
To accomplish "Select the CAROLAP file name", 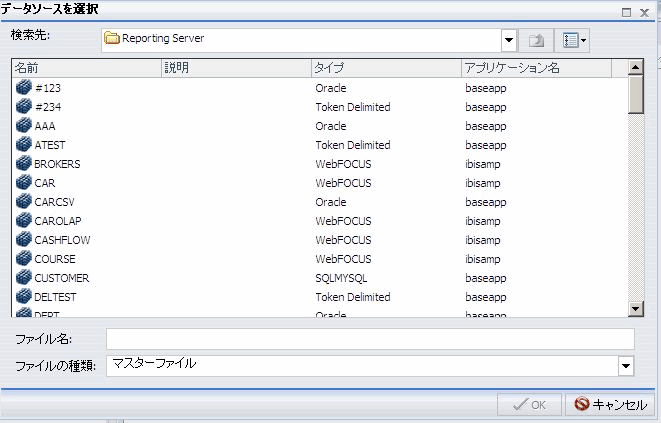I will 58,221.
